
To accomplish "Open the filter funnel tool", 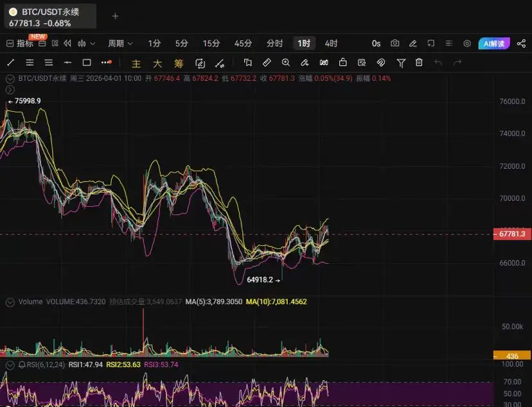I will (401, 63).
